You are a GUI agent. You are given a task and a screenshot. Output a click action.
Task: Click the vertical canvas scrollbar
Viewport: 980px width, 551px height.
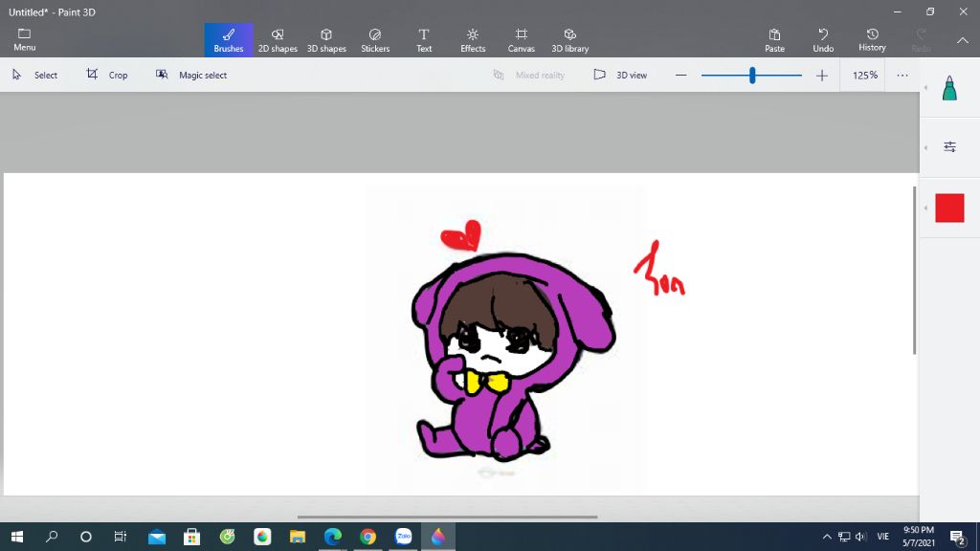914,270
